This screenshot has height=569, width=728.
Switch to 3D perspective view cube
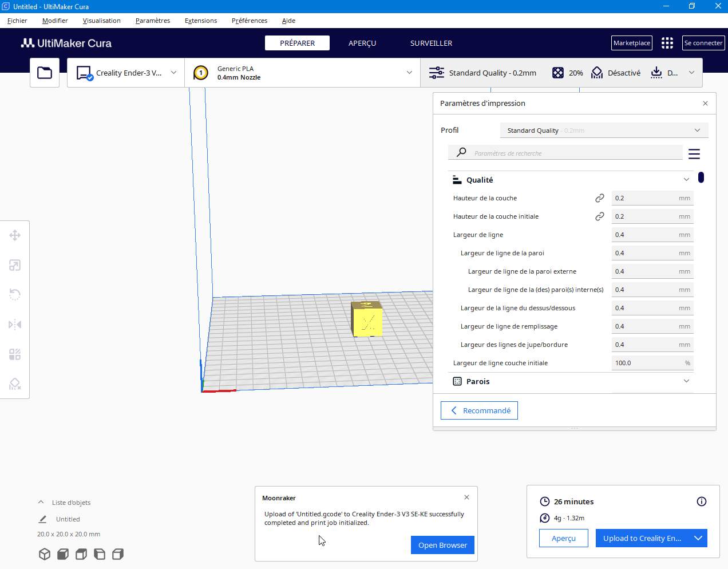45,554
